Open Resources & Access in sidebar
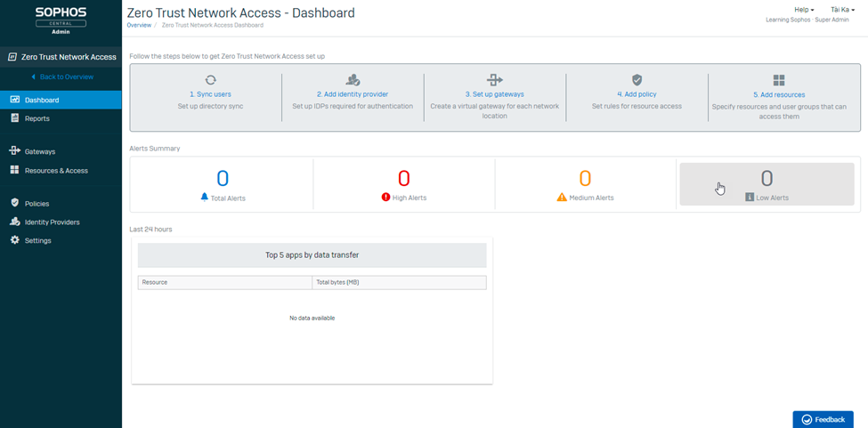The width and height of the screenshot is (868, 428). click(x=61, y=170)
